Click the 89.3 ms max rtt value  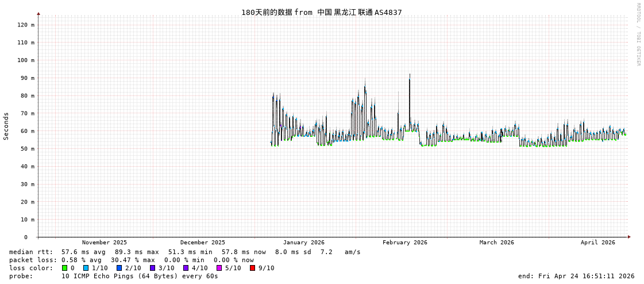click(137, 252)
